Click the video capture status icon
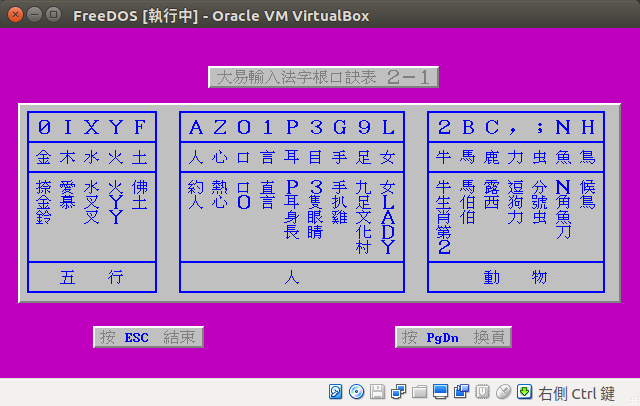Image resolution: width=640 pixels, height=406 pixels. click(x=462, y=391)
